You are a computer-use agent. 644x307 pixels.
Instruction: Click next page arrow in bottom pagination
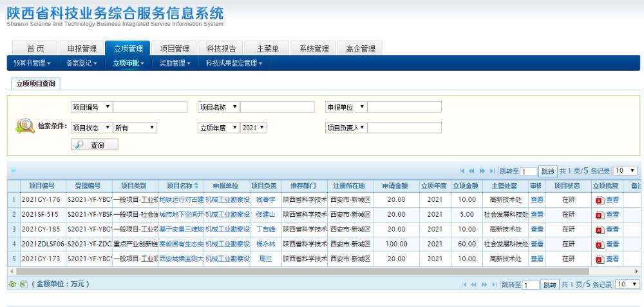[x=484, y=284]
